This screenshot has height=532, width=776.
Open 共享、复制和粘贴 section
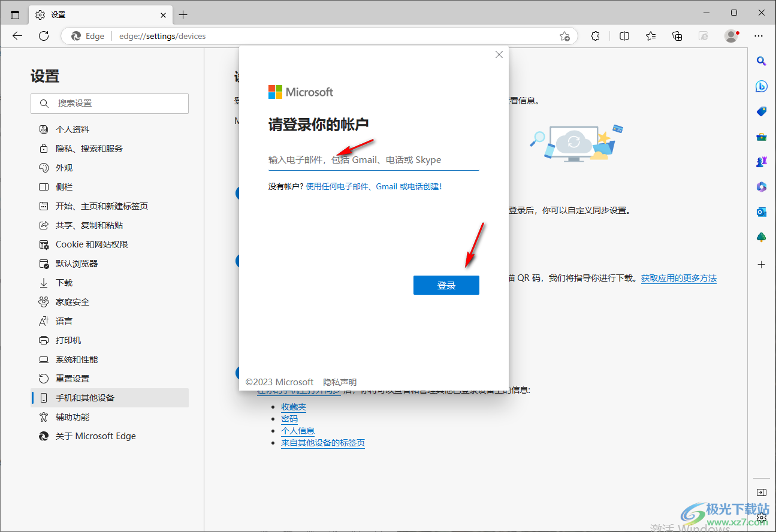[x=110, y=225]
